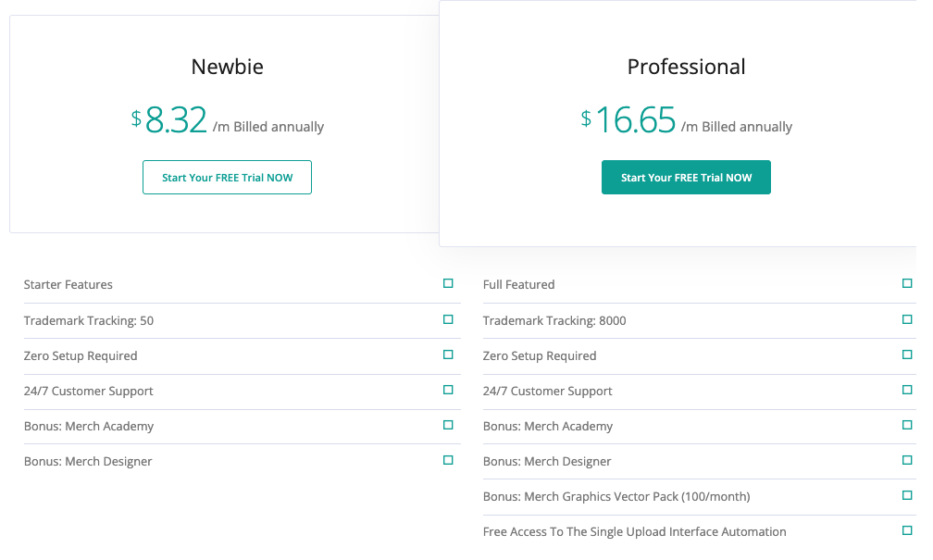Click Newbie Bonus: Merch Designer square icon
933x560 pixels.
[x=448, y=460]
